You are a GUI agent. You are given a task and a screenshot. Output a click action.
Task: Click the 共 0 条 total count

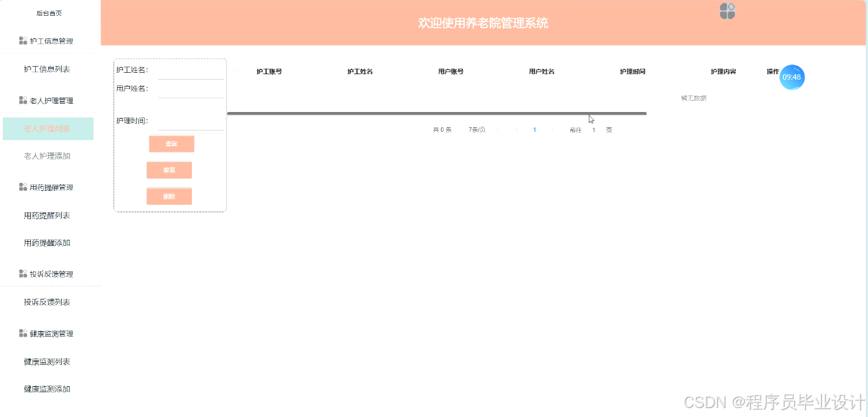pos(442,130)
